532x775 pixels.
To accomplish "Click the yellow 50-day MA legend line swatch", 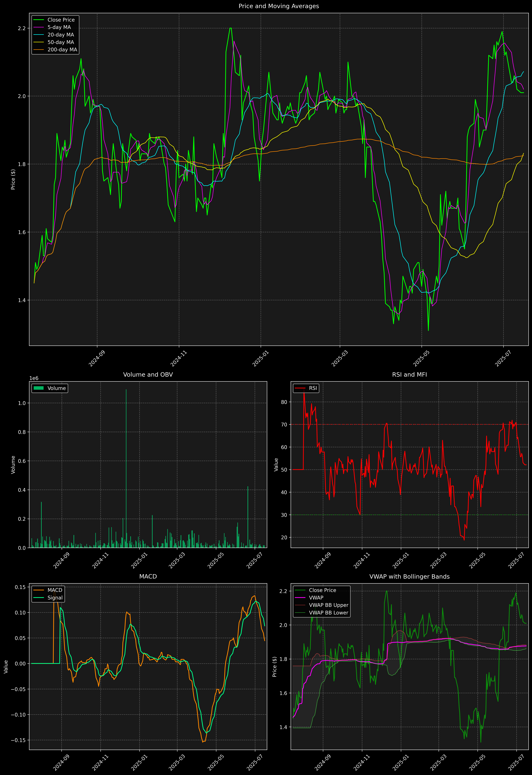I will 39,42.
